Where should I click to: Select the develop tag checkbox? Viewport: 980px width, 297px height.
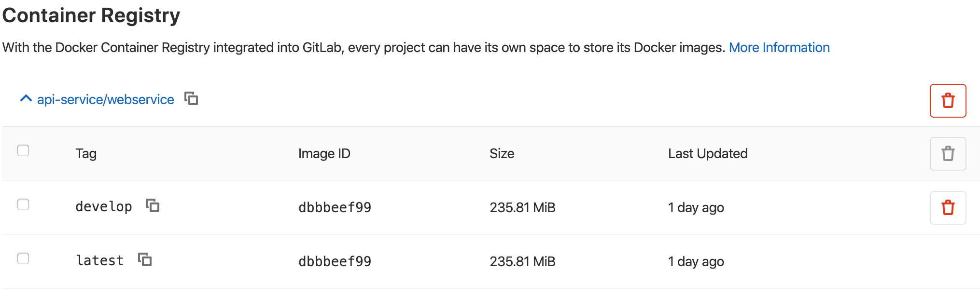23,204
